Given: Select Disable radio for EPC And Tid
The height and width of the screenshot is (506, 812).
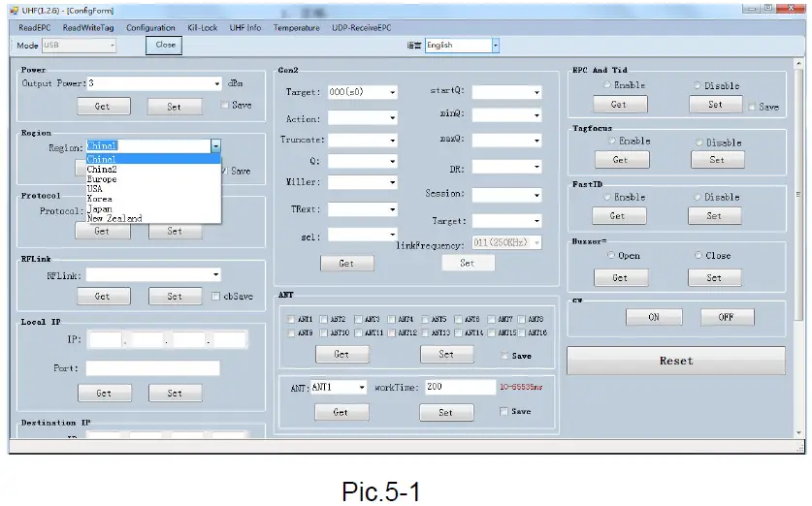Looking at the screenshot, I should (x=698, y=85).
